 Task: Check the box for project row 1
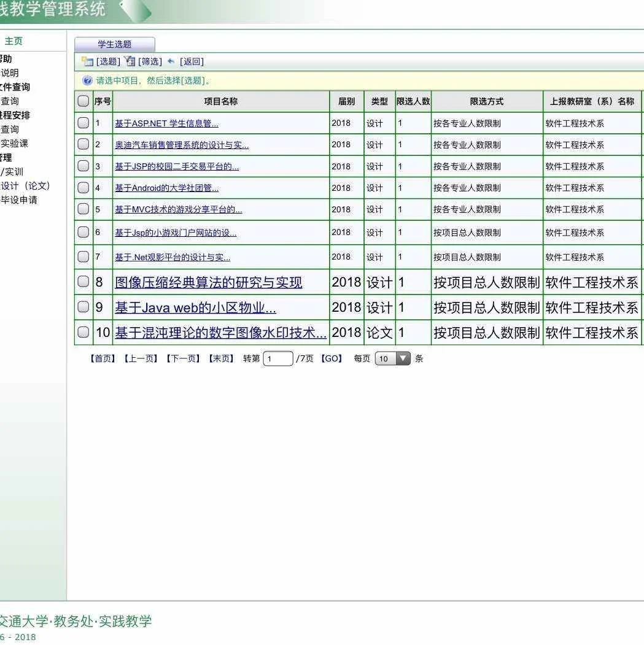[x=83, y=123]
